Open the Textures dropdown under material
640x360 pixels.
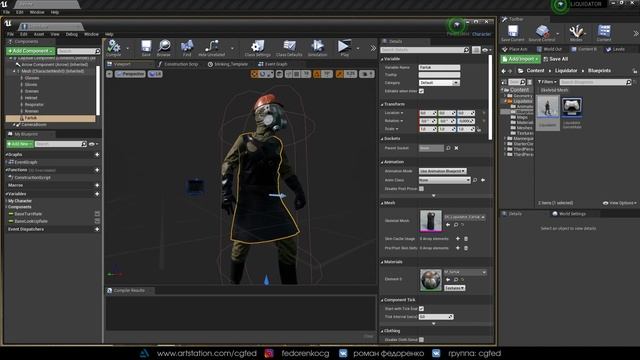(454, 288)
